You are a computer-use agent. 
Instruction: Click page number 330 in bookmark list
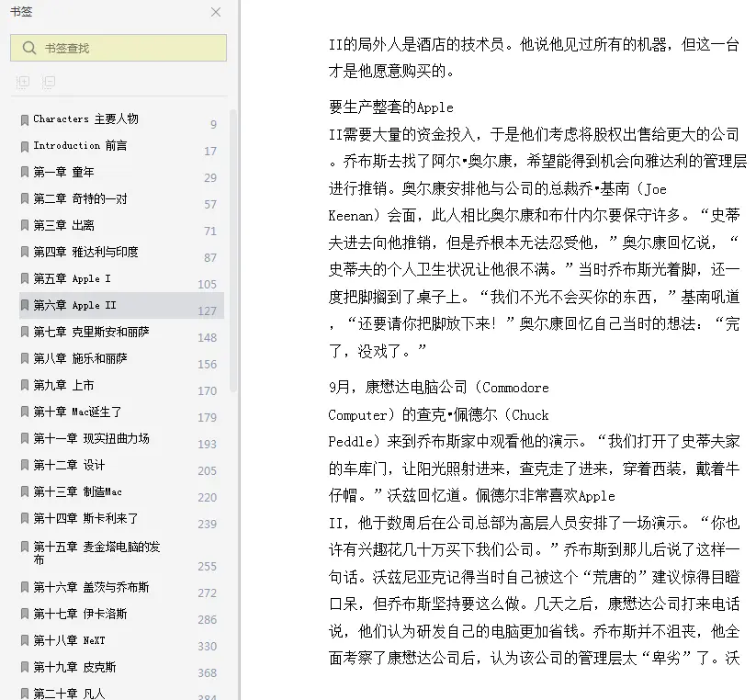click(x=207, y=646)
